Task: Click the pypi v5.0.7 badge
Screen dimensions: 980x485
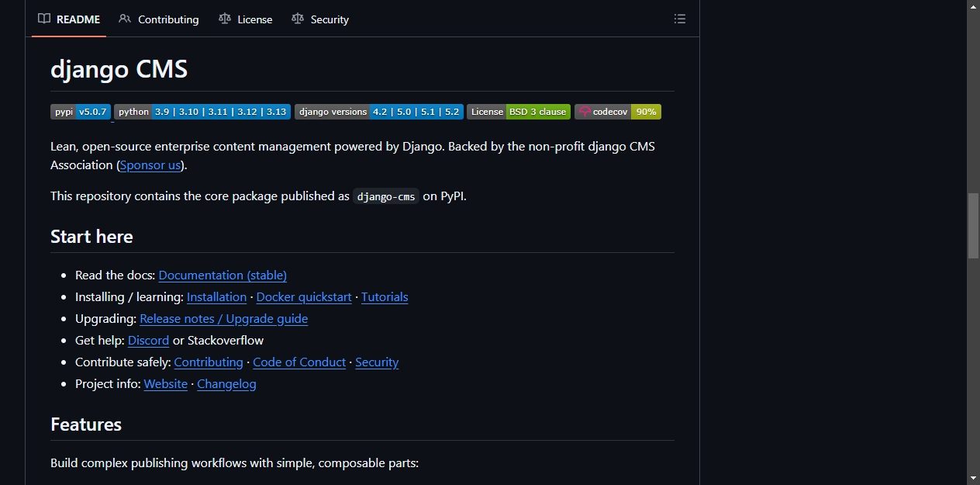Action: [81, 112]
